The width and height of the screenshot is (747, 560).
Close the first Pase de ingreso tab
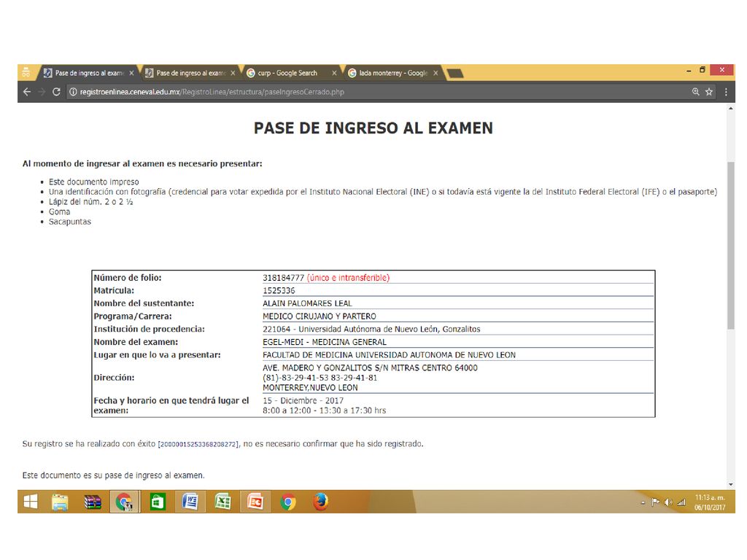pos(131,74)
